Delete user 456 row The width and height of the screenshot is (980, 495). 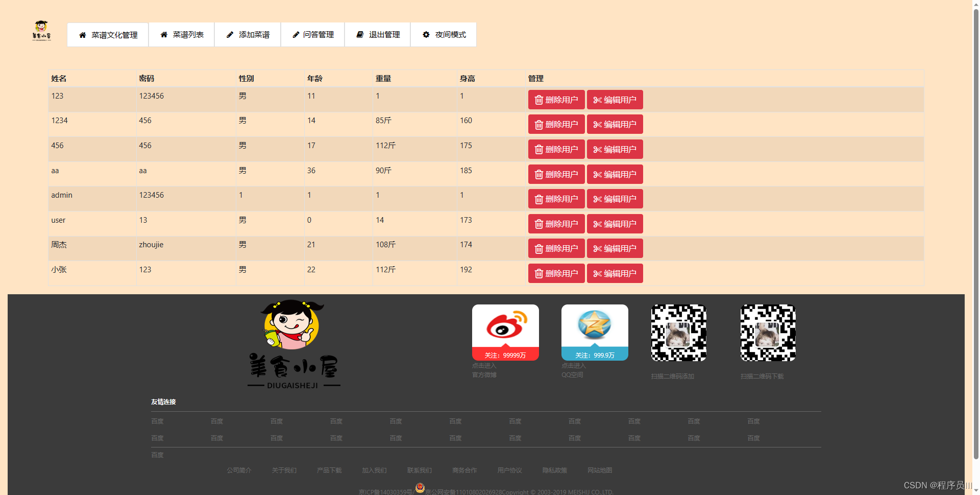pyautogui.click(x=556, y=149)
